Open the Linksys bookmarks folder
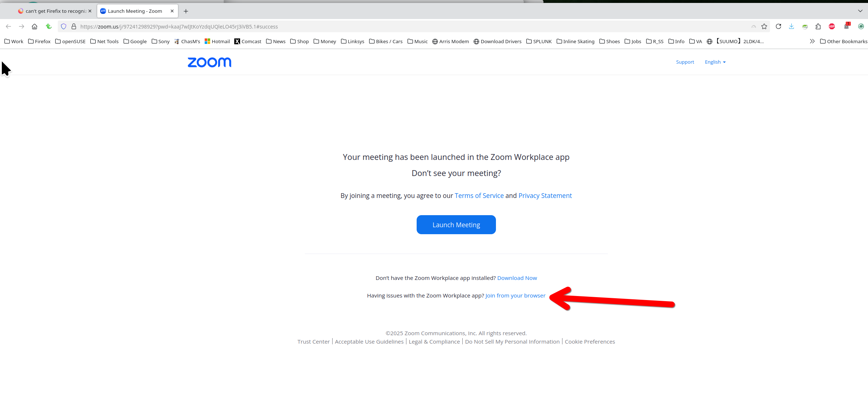The width and height of the screenshot is (868, 393). coord(353,41)
